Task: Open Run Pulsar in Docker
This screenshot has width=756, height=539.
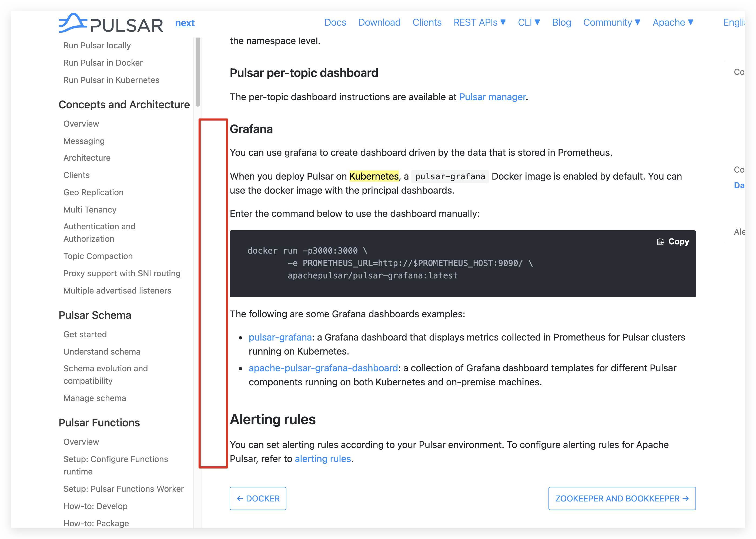Action: 103,63
